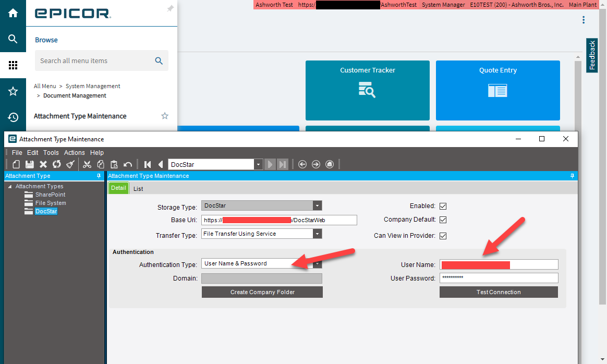
Task: Toggle the Enabled checkbox
Action: click(x=443, y=206)
